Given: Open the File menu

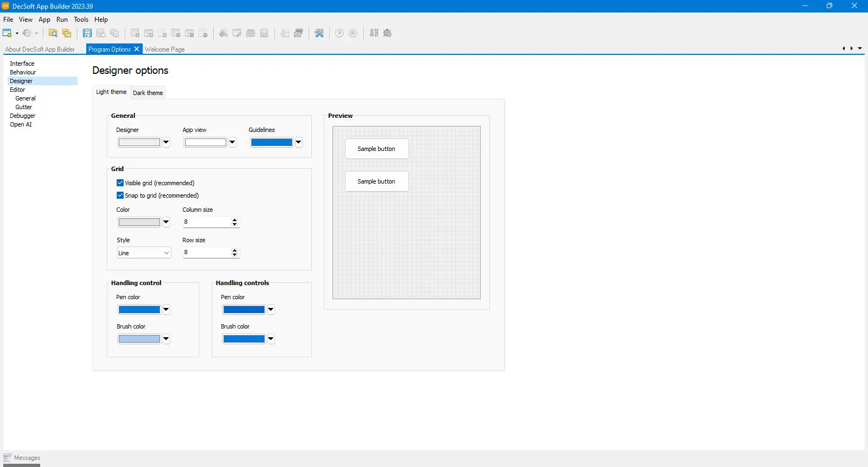Looking at the screenshot, I should [x=8, y=20].
